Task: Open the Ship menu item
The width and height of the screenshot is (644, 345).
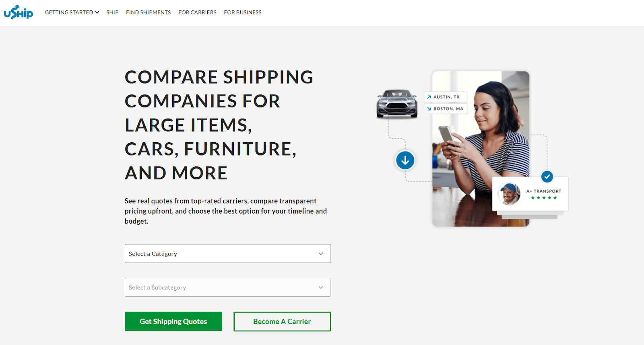Action: (x=112, y=12)
